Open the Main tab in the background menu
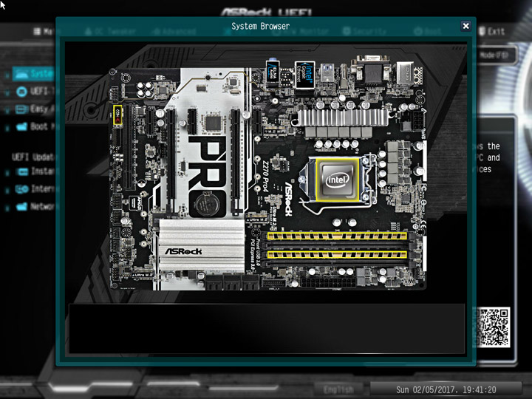This screenshot has height=399, width=532. click(x=44, y=32)
